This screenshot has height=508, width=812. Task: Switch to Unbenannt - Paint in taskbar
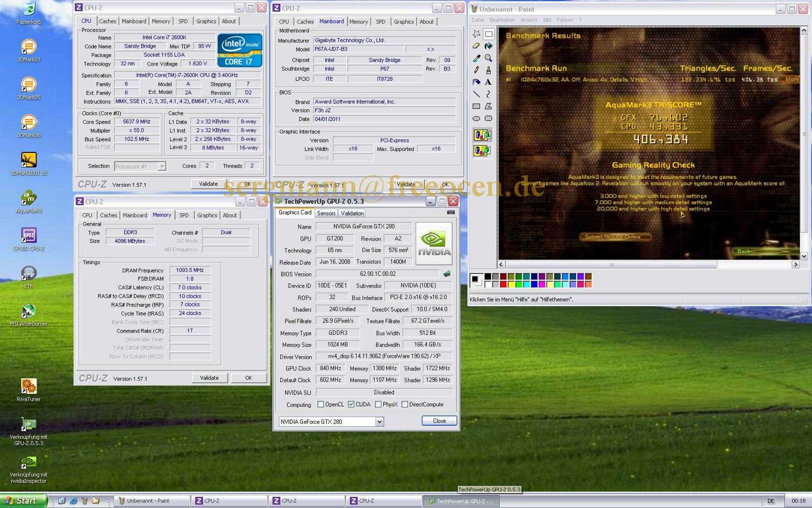(153, 501)
